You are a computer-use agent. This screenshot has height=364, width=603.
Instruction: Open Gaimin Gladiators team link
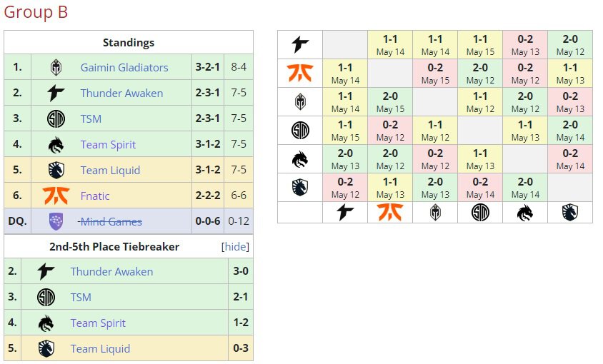(124, 67)
